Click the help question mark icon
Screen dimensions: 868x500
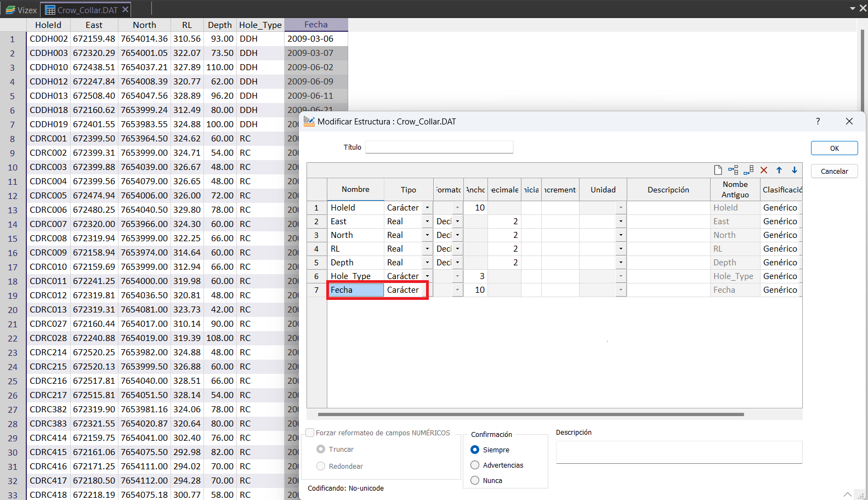pyautogui.click(x=818, y=121)
